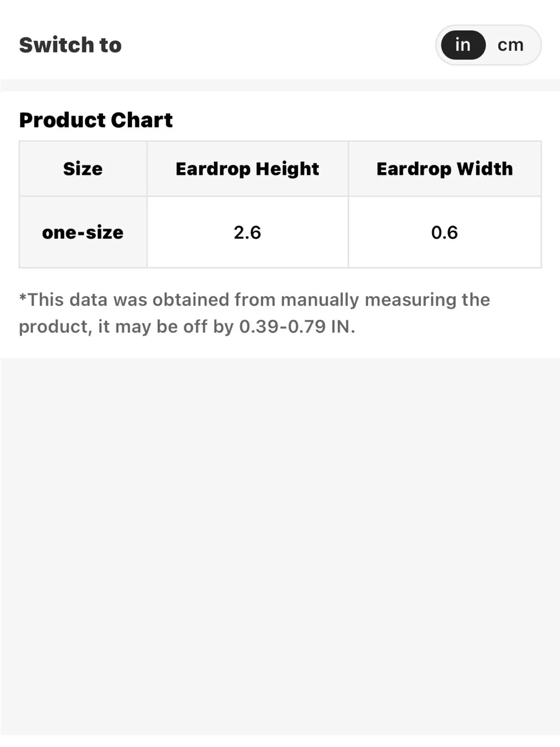
Task: Click the Switch to label
Action: point(70,45)
